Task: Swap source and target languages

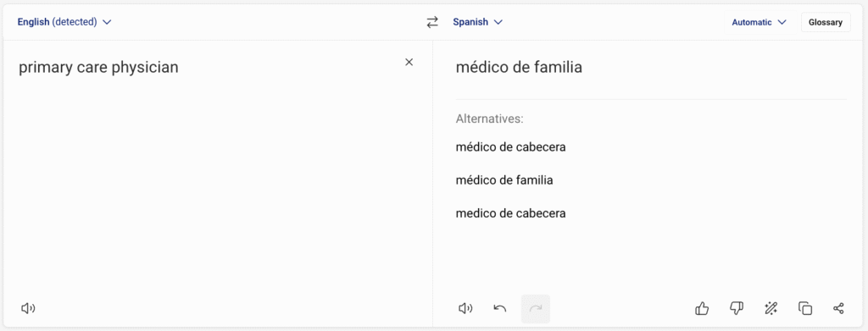Action: 431,22
